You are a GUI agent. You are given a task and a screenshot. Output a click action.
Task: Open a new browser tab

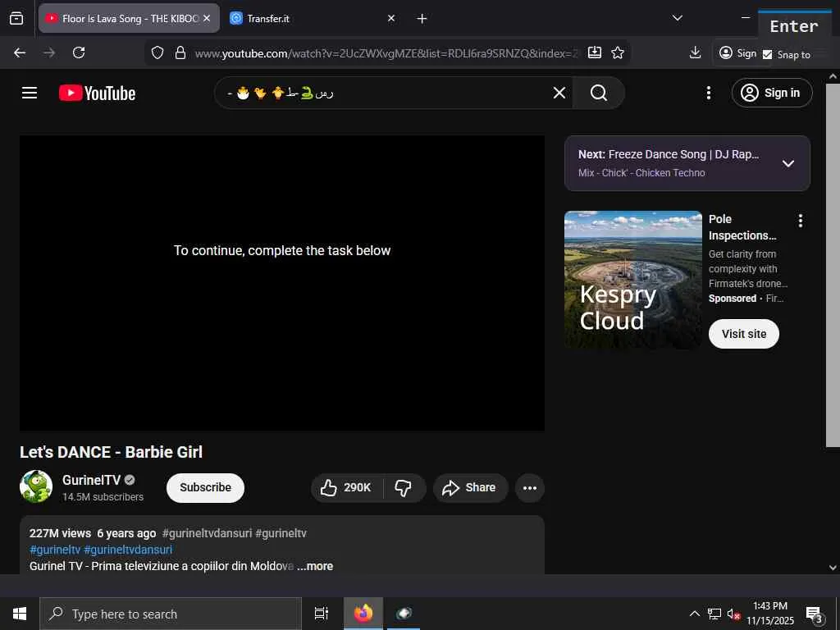[422, 19]
